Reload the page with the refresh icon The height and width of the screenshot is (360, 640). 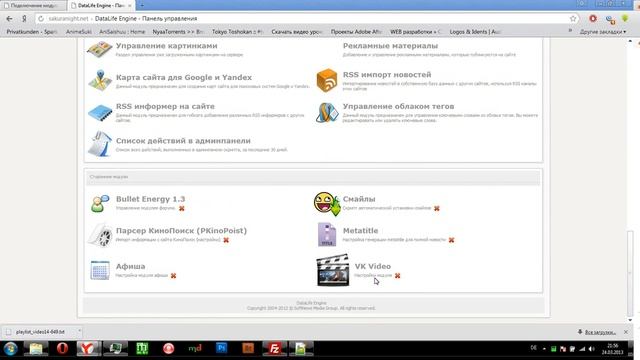(x=41, y=19)
